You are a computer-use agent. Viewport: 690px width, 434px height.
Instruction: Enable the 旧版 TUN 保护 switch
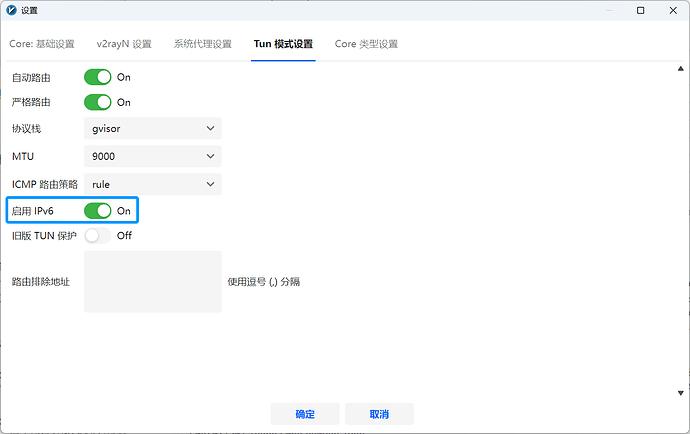(x=98, y=235)
